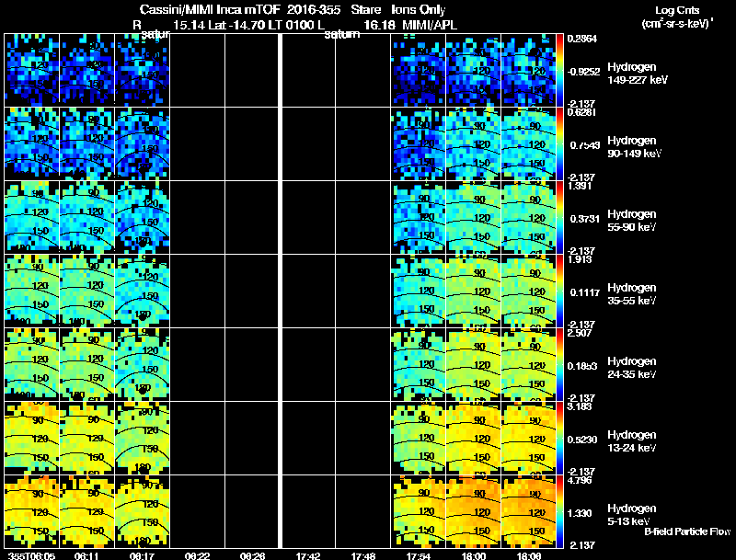Click the empty 06:22 panel in top row
The width and height of the screenshot is (736, 560).
pyautogui.click(x=197, y=70)
